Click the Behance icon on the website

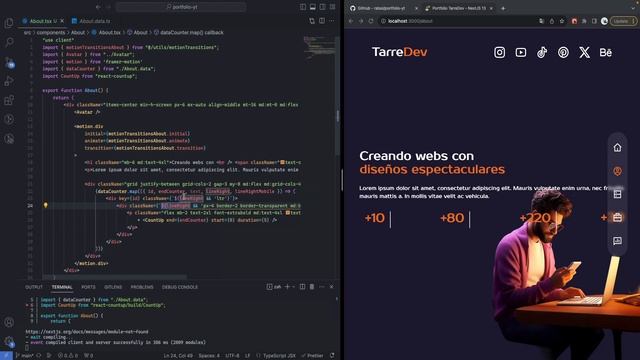(x=606, y=52)
